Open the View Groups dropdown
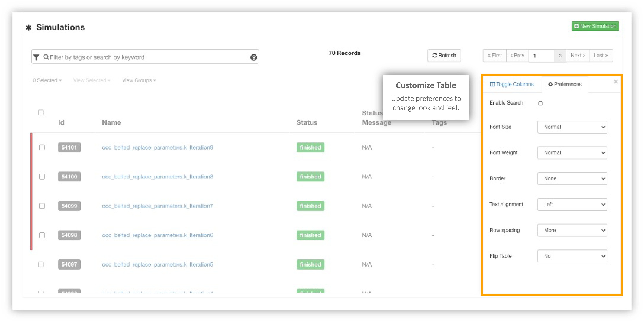 tap(139, 80)
